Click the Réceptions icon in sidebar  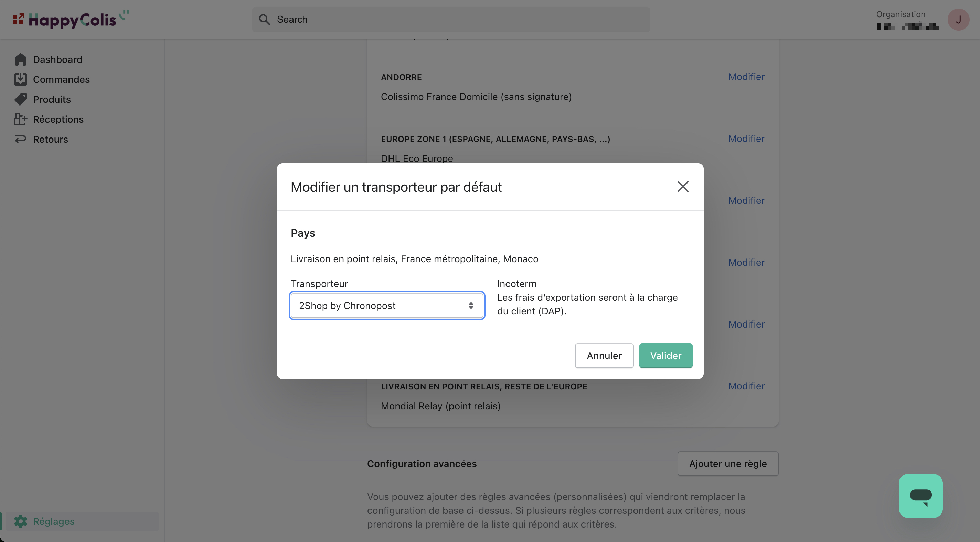tap(21, 119)
